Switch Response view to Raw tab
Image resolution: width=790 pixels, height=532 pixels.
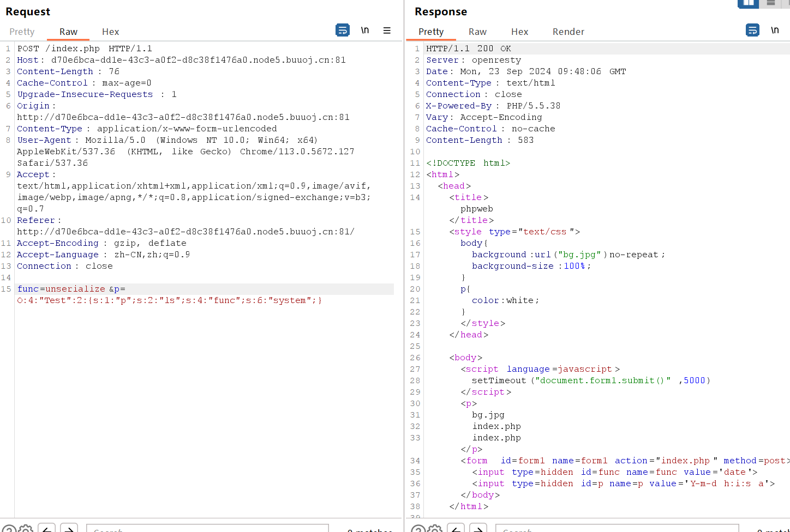pyautogui.click(x=477, y=32)
